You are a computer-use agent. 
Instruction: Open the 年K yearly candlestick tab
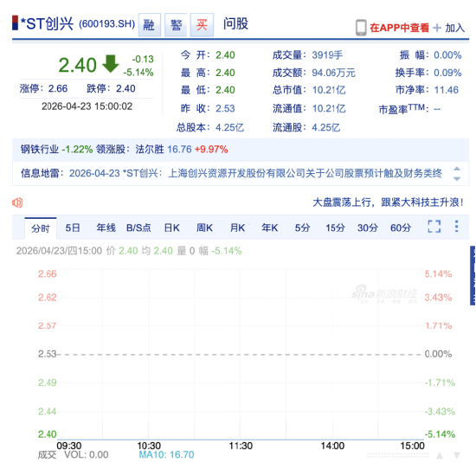(x=269, y=228)
